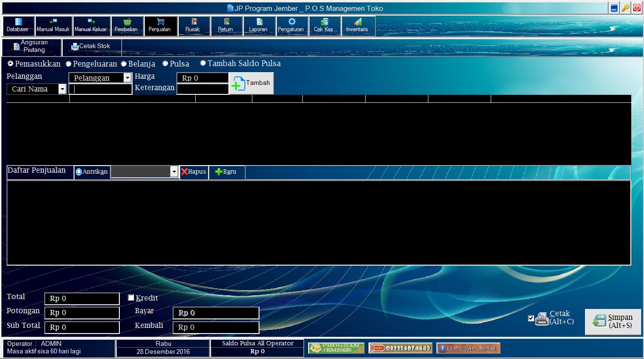Open the Database module
Viewport: 644px width, 359px height.
(x=17, y=25)
